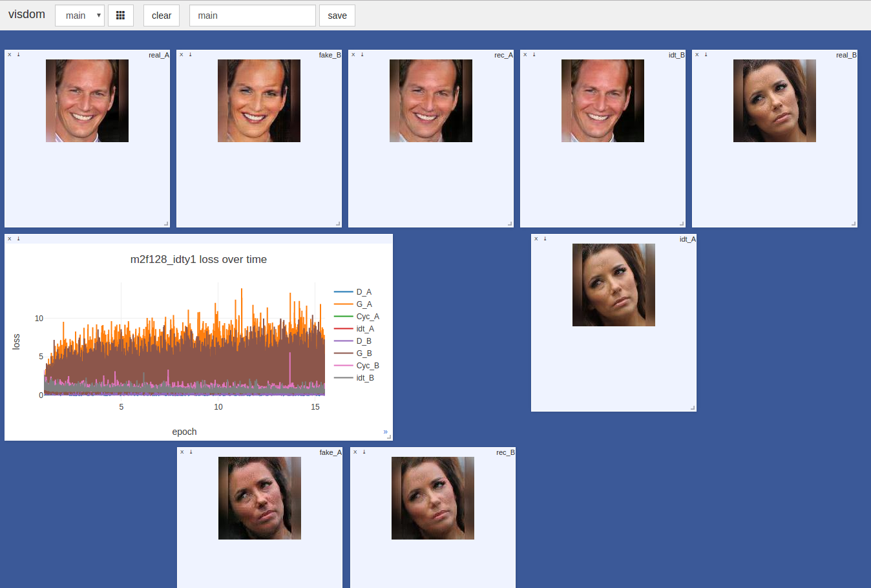Screen dimensions: 871x588
Task: Expand the plot's blue chevron link
Action: (385, 432)
